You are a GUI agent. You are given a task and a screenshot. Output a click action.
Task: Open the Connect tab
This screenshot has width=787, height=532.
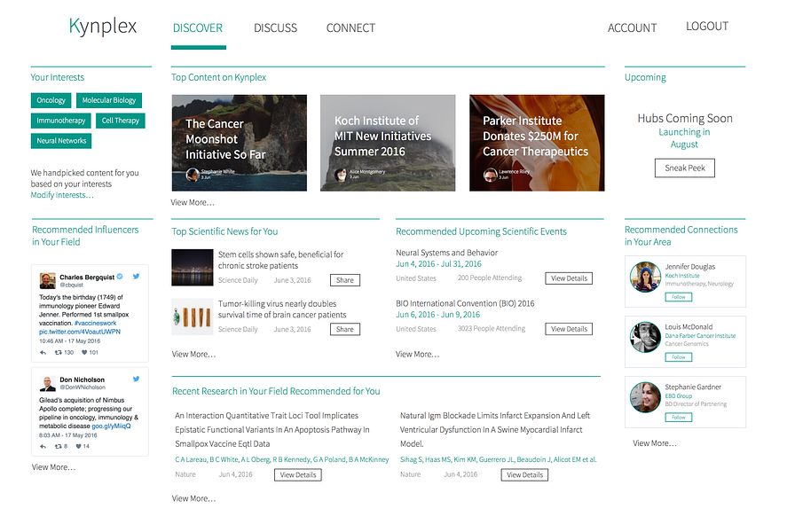(350, 28)
